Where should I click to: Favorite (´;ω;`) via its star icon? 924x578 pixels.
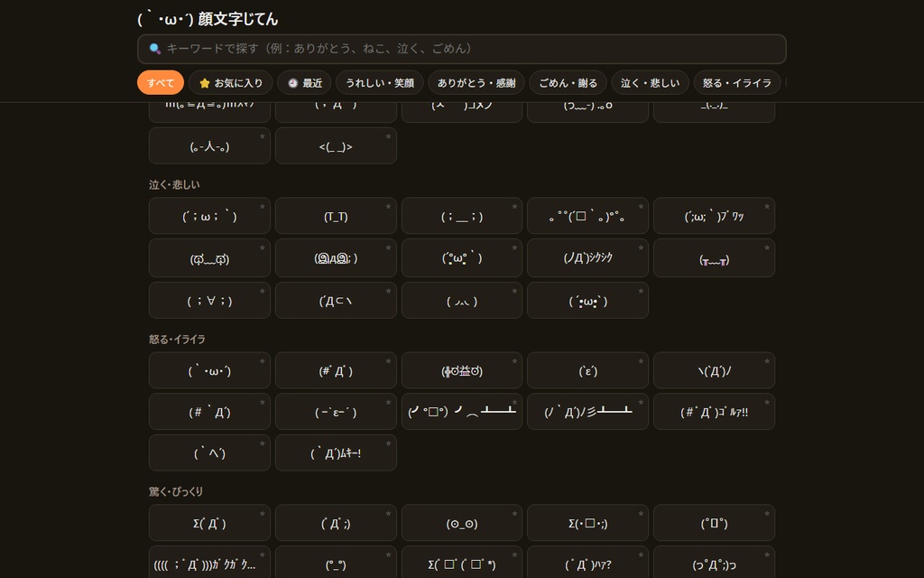pos(263,207)
